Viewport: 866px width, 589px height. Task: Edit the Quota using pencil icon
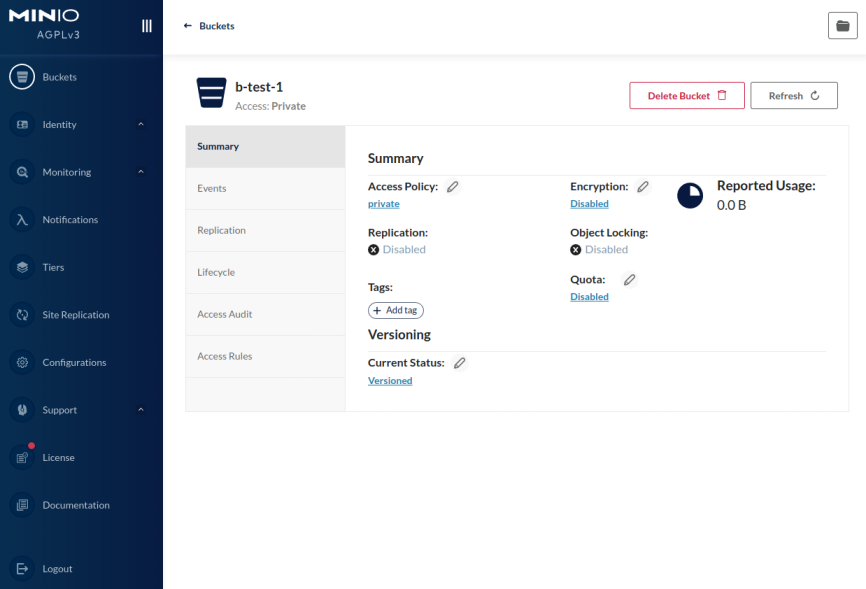629,280
